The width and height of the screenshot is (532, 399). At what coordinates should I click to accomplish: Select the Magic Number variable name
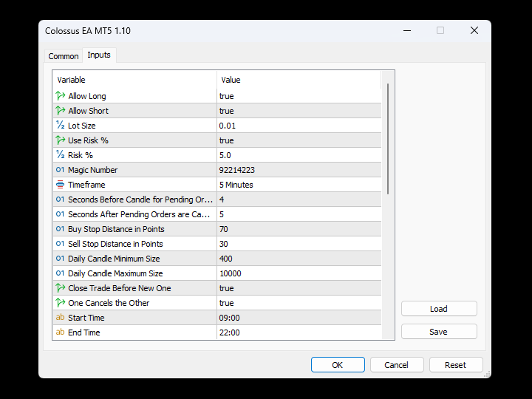click(x=92, y=170)
